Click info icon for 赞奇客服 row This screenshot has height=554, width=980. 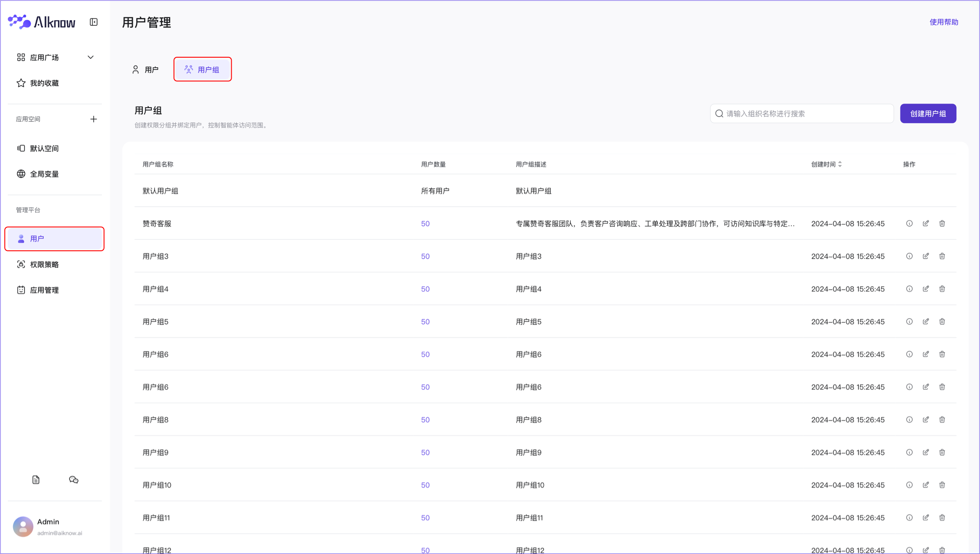(909, 223)
